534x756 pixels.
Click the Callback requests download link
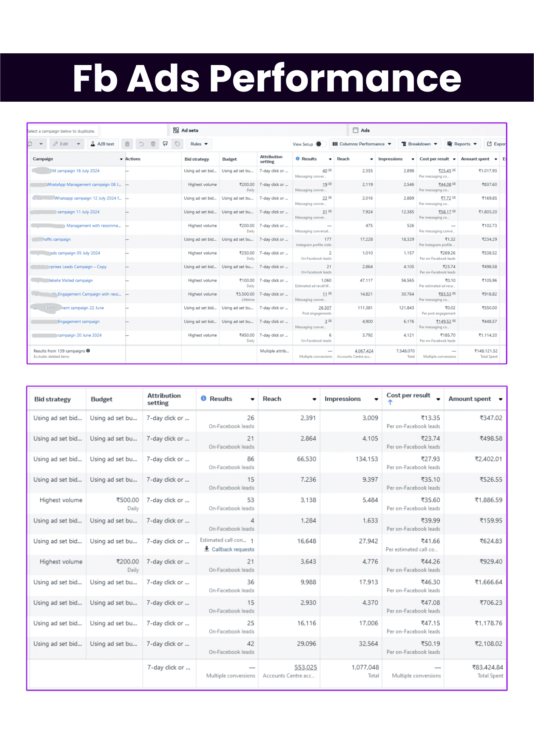[233, 550]
